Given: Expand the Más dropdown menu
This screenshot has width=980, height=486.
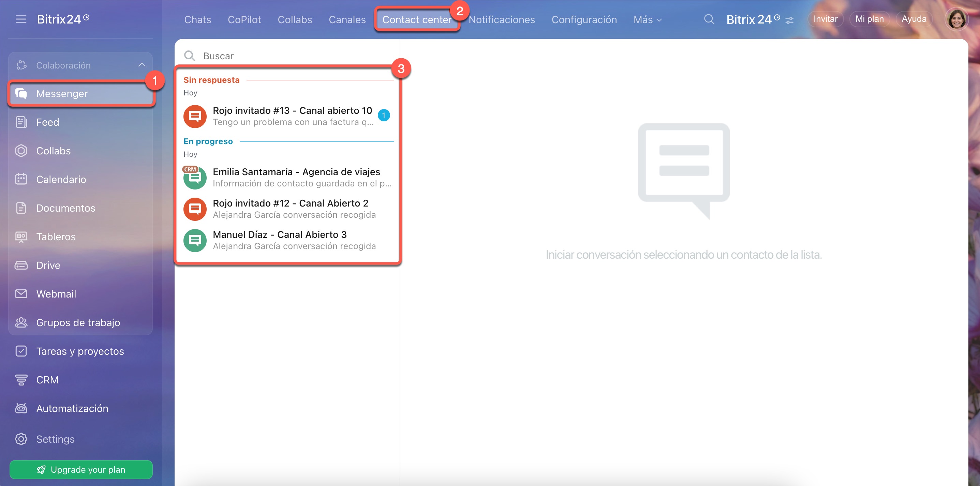Looking at the screenshot, I should tap(648, 19).
